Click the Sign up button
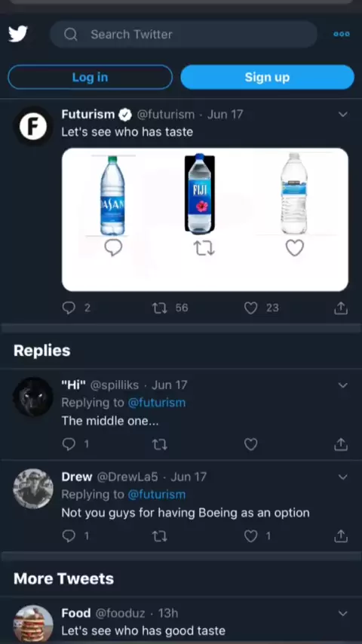 [267, 77]
